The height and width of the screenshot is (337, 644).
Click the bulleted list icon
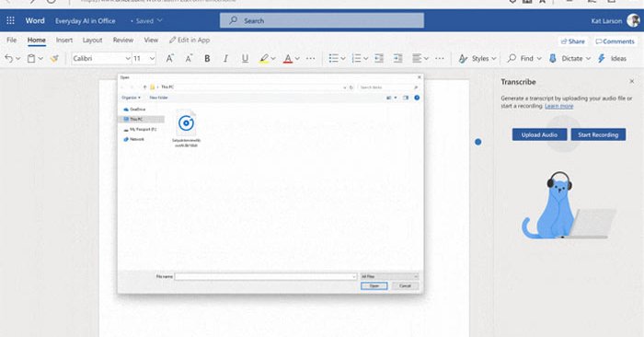333,59
